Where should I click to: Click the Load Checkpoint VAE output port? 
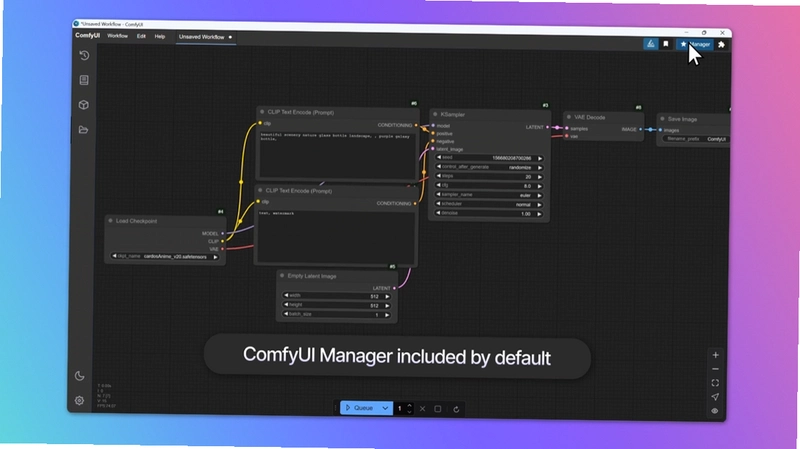(222, 249)
